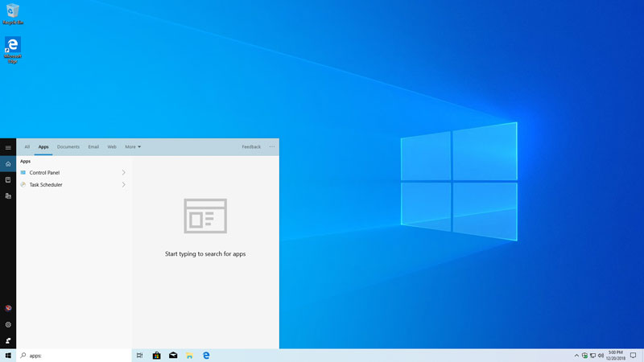
Task: Open File Explorer from the taskbar
Action: coord(189,356)
